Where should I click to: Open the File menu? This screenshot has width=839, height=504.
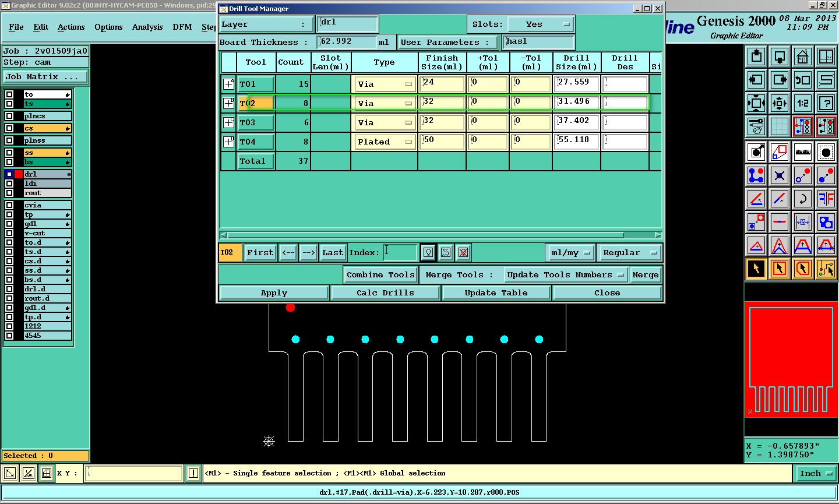click(x=16, y=27)
